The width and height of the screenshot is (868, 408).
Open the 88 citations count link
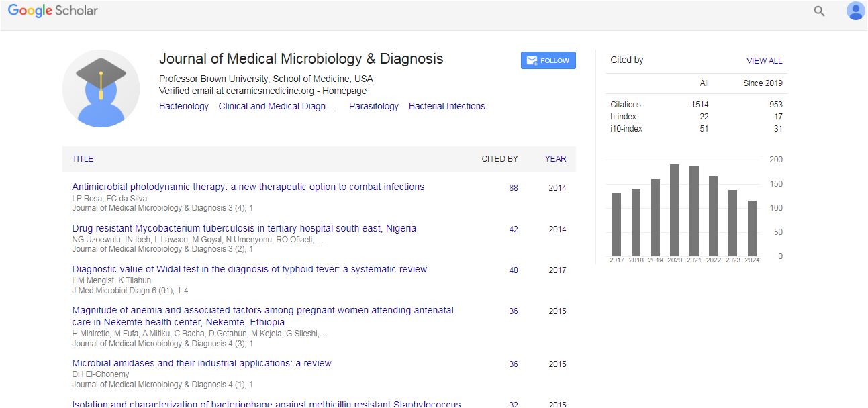tap(514, 188)
